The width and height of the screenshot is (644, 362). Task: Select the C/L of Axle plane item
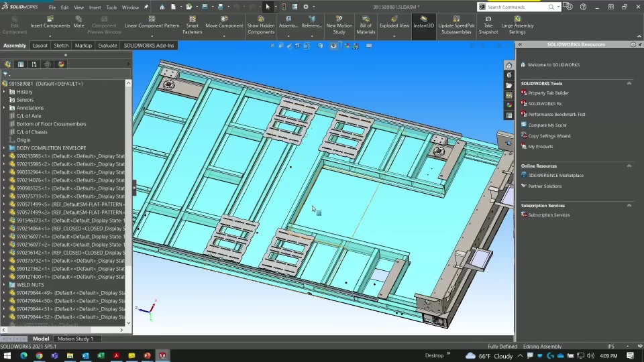(29, 116)
